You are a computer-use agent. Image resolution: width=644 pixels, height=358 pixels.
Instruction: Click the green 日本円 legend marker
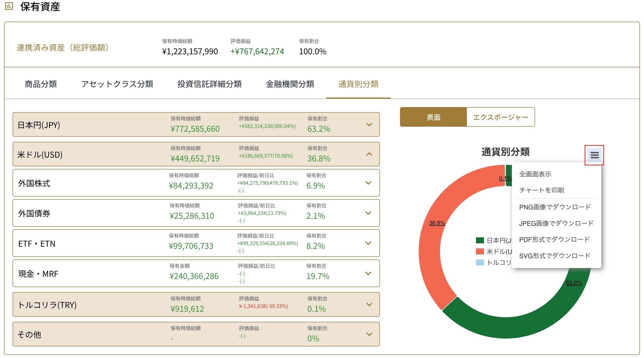pos(480,240)
